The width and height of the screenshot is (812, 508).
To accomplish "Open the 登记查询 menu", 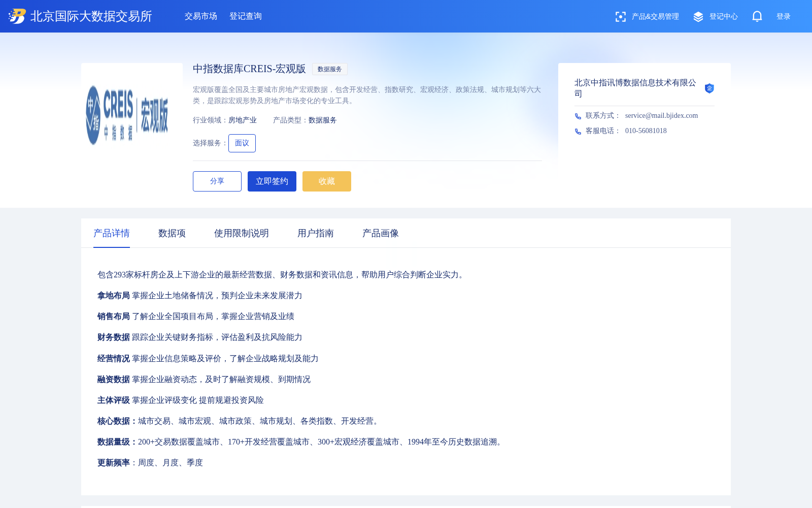I will [x=246, y=16].
